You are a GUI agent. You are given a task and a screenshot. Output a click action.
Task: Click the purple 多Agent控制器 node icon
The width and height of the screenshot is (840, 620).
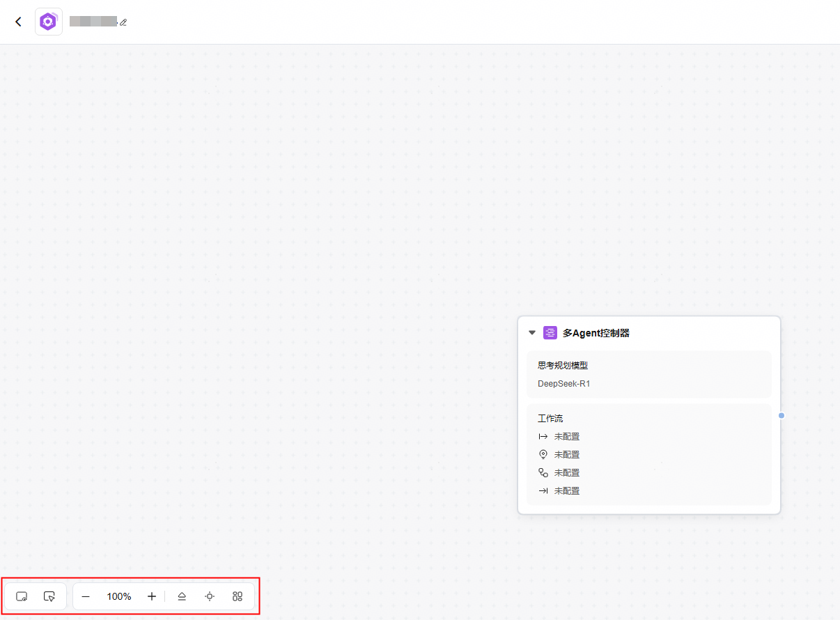pyautogui.click(x=550, y=333)
